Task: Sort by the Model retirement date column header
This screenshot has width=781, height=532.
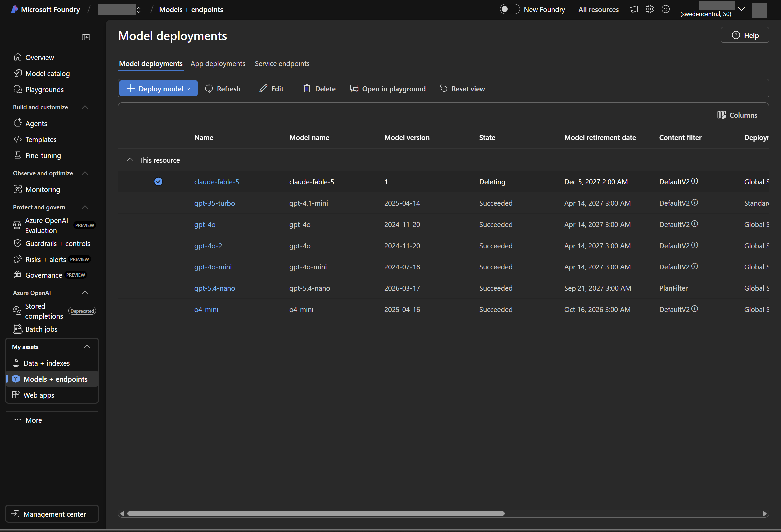Action: click(x=600, y=137)
